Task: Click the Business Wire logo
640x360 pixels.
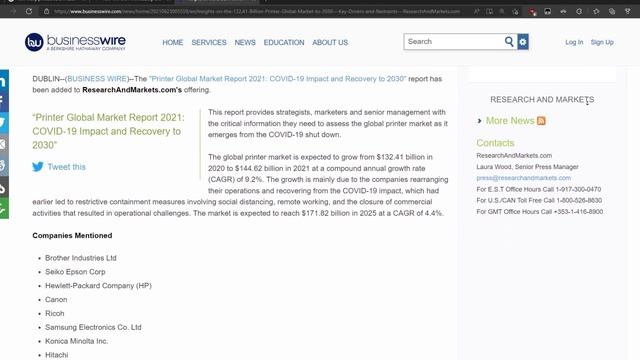Action: click(75, 42)
